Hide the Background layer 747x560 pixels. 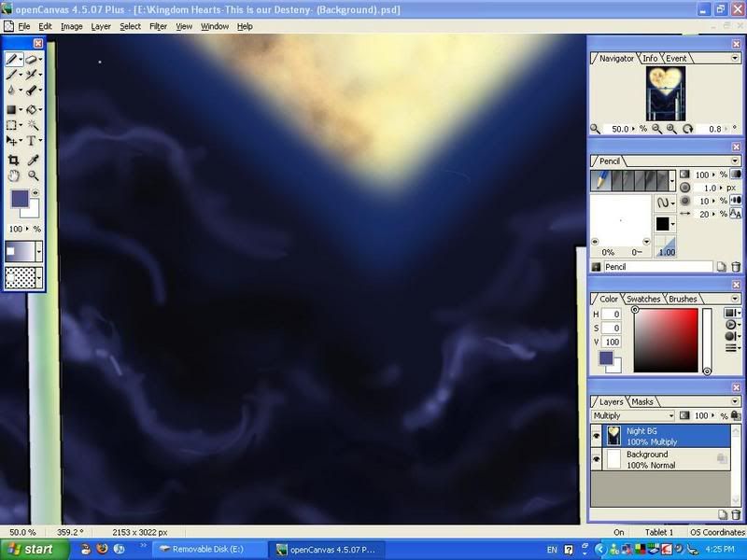(x=596, y=459)
